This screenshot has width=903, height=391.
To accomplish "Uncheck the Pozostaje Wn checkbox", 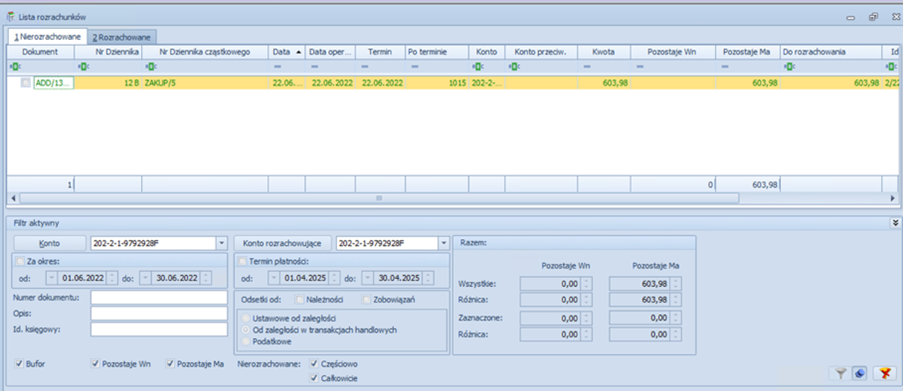I will tap(96, 364).
